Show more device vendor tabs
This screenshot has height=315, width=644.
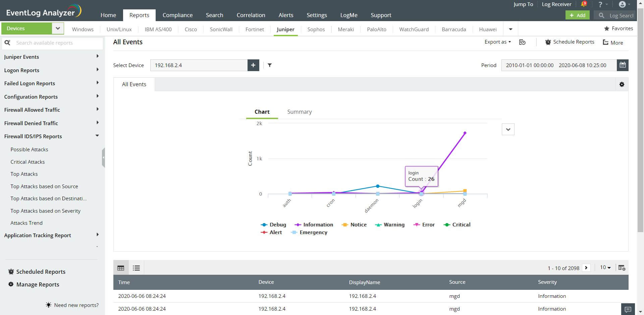[x=511, y=29]
